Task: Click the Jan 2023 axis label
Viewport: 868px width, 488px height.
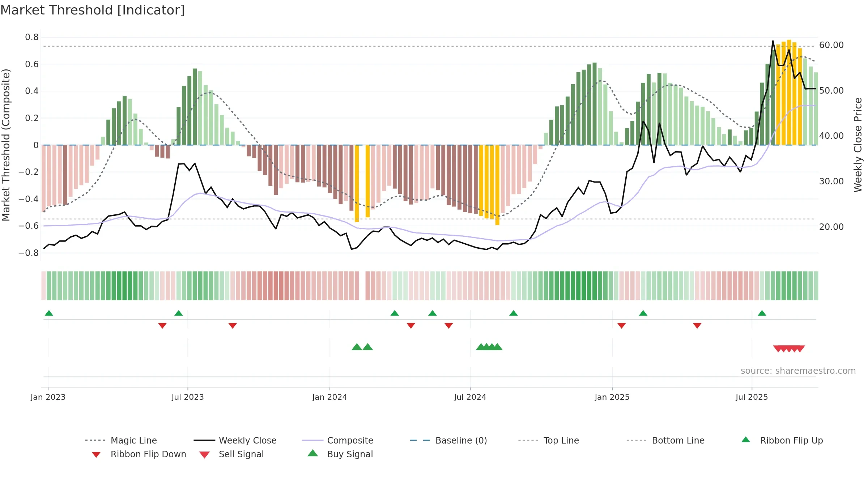Action: click(x=48, y=397)
